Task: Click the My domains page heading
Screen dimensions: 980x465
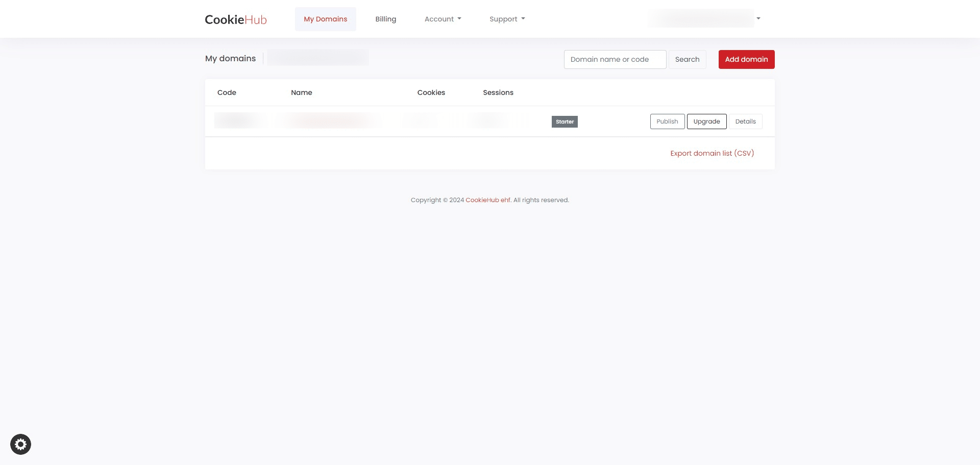Action: [231, 59]
